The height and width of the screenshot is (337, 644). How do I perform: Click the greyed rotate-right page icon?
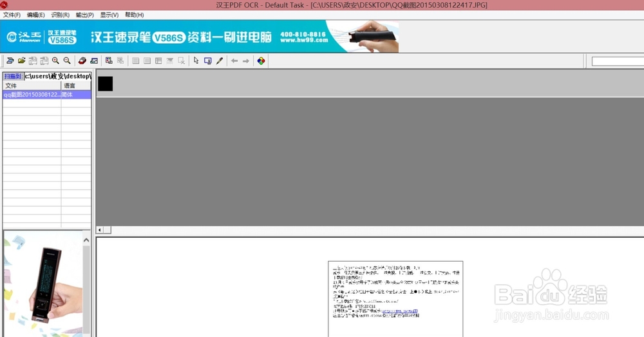click(x=44, y=61)
